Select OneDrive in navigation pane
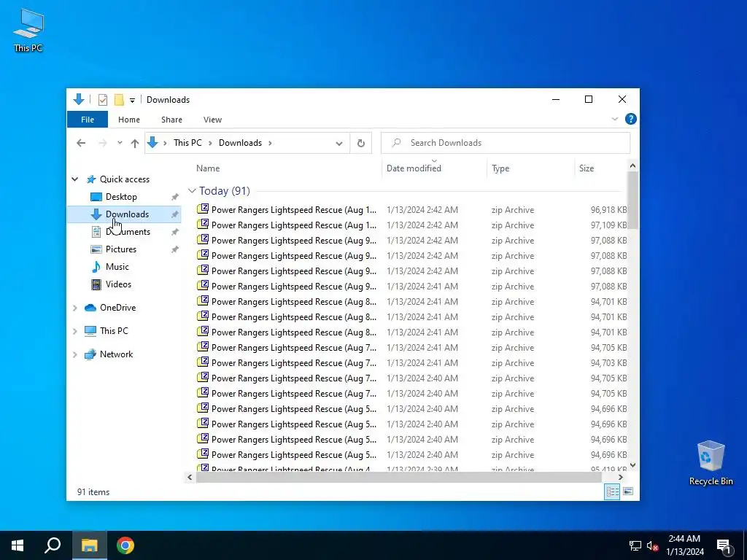Screen dimensions: 747x560 [117, 308]
